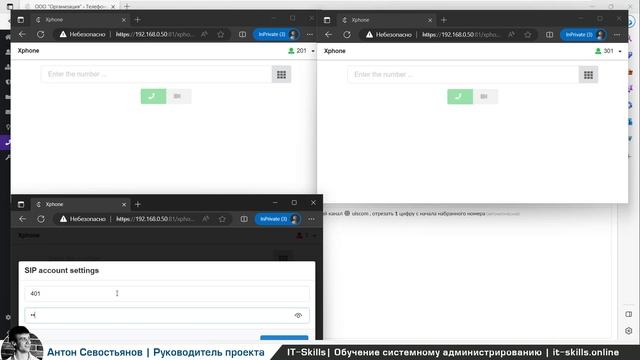The image size is (640, 360).
Task: Start audio call in Xphone 301 window
Action: (460, 97)
